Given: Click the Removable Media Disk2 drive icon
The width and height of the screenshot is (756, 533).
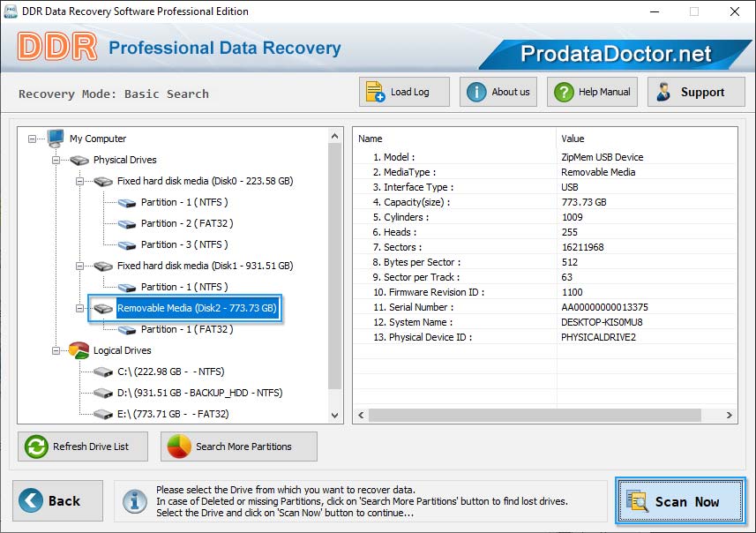Looking at the screenshot, I should pos(103,308).
